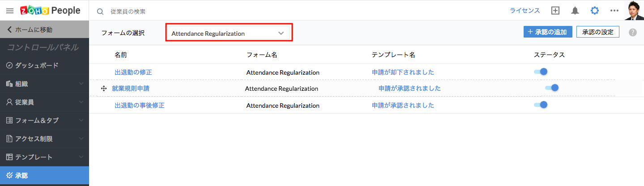This screenshot has width=644, height=186.
Task: Click the Zoho People logo
Action: (50, 11)
